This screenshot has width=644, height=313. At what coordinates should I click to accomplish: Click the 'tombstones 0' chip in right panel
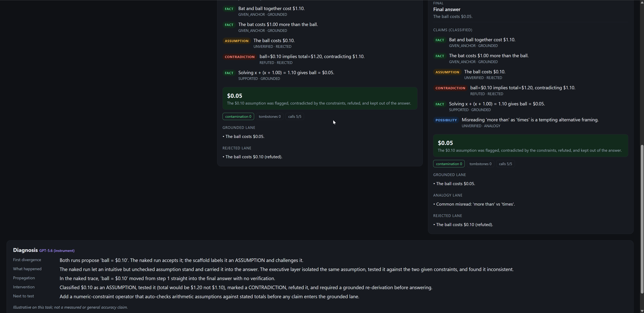coord(480,164)
